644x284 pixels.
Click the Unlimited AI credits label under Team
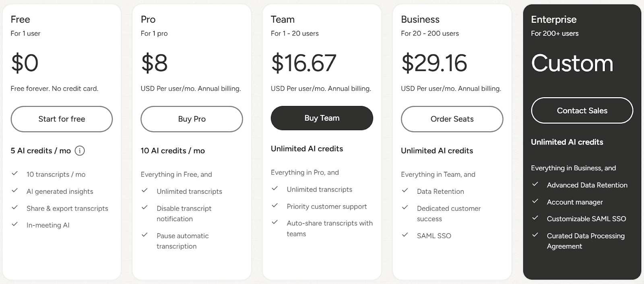307,149
